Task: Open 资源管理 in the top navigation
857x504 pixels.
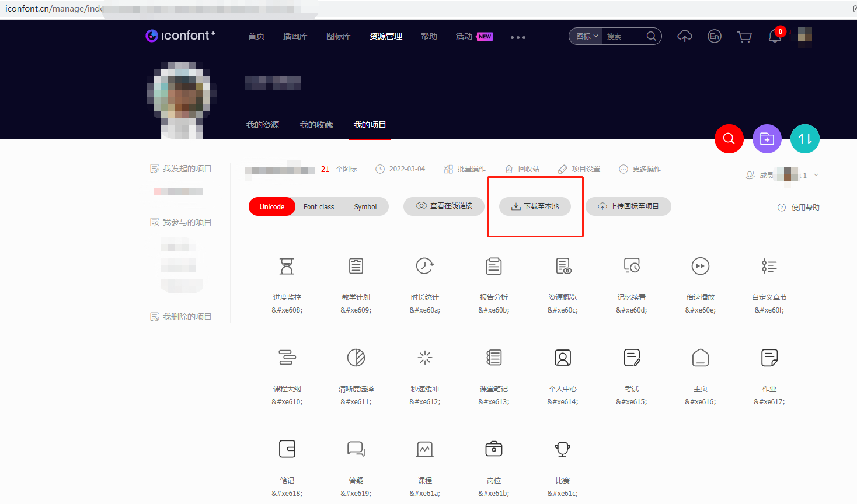Action: [x=386, y=36]
